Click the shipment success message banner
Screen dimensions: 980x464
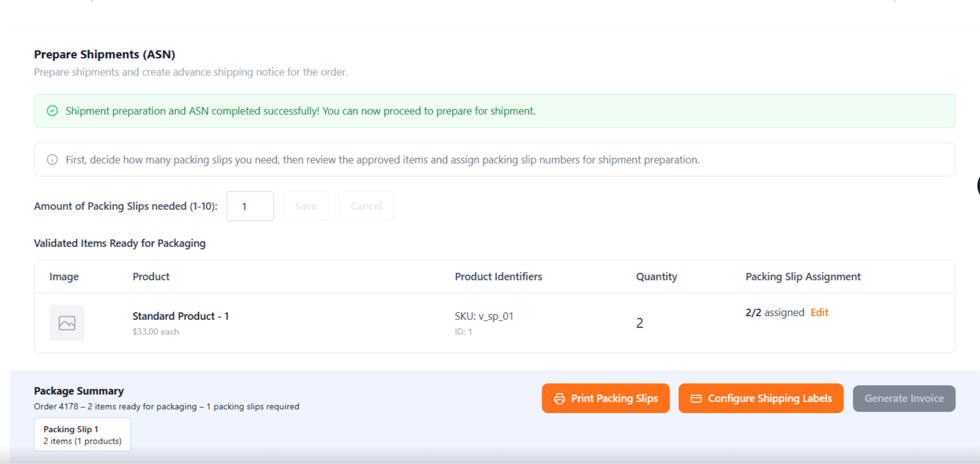(x=495, y=111)
